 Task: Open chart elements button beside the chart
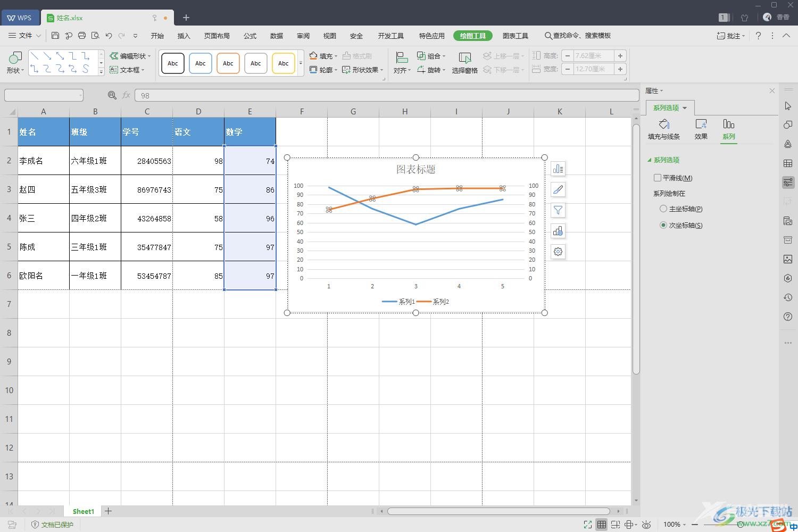pyautogui.click(x=558, y=169)
